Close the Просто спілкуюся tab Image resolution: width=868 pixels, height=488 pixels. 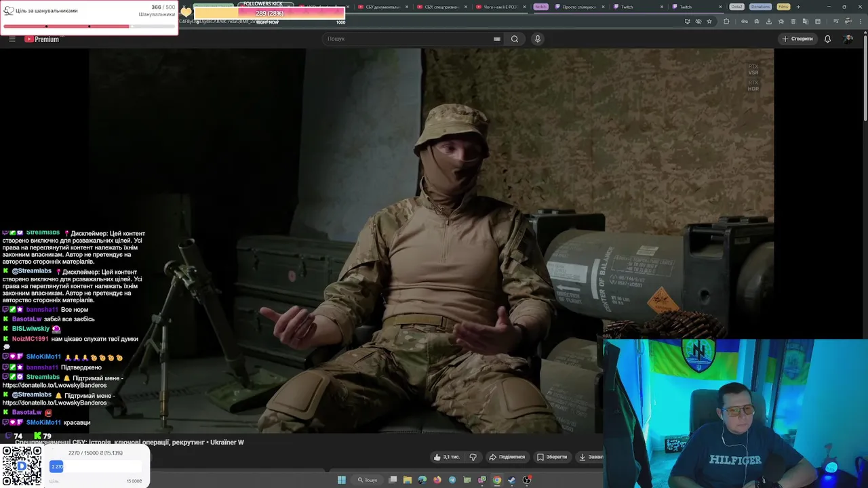pyautogui.click(x=603, y=7)
